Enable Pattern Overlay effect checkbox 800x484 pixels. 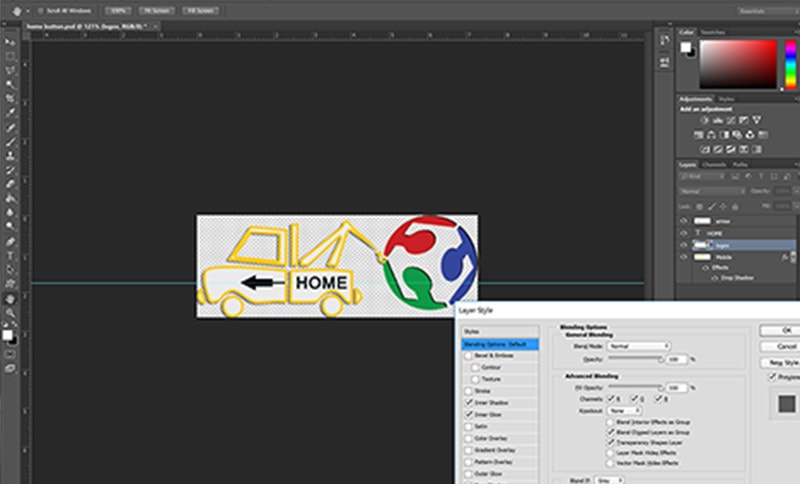[468, 462]
